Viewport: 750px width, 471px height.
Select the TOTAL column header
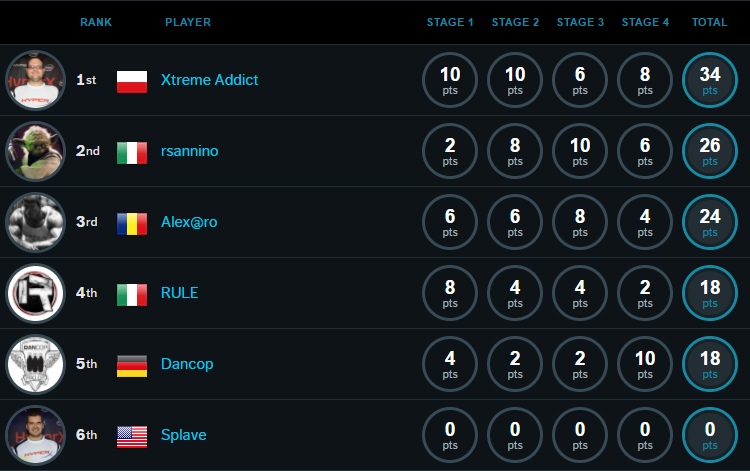tap(710, 22)
